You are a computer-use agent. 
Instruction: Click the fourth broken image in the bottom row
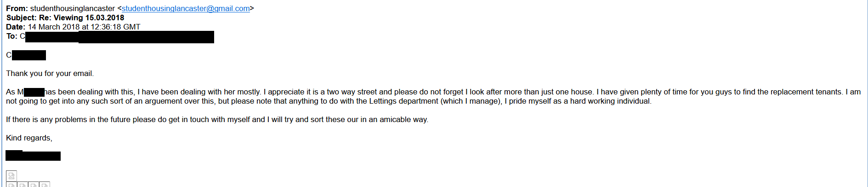click(x=45, y=185)
